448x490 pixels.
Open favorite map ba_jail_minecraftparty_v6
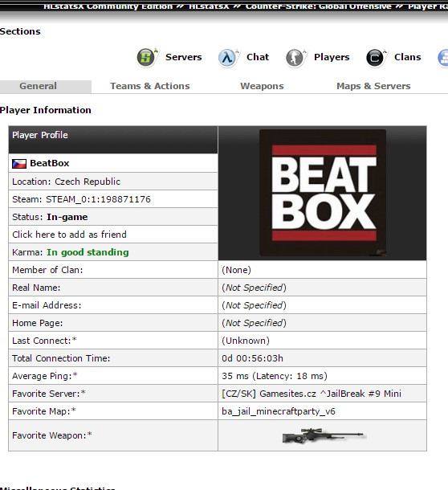click(x=279, y=411)
